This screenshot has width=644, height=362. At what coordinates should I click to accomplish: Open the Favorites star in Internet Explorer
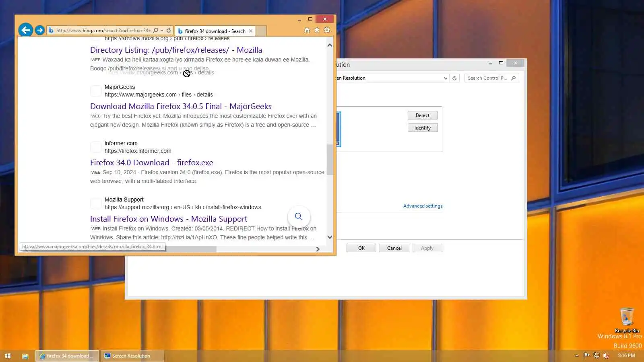pyautogui.click(x=317, y=30)
